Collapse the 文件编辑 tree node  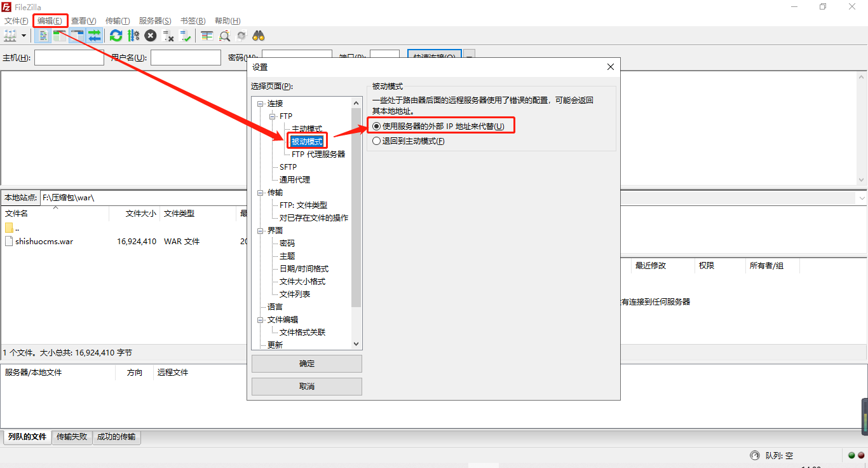pyautogui.click(x=260, y=320)
